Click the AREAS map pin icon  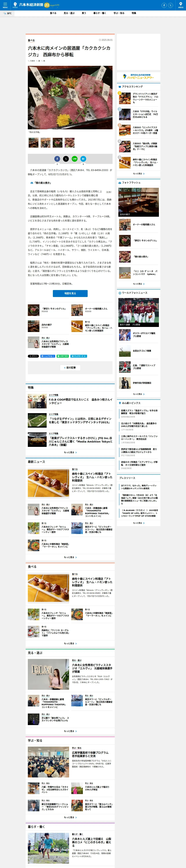(x=181, y=5)
